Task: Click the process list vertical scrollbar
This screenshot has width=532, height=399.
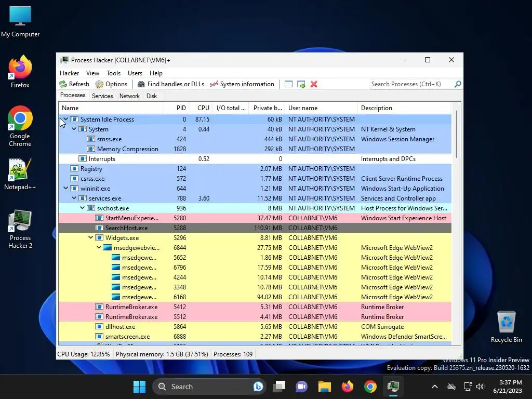Action: (457, 135)
